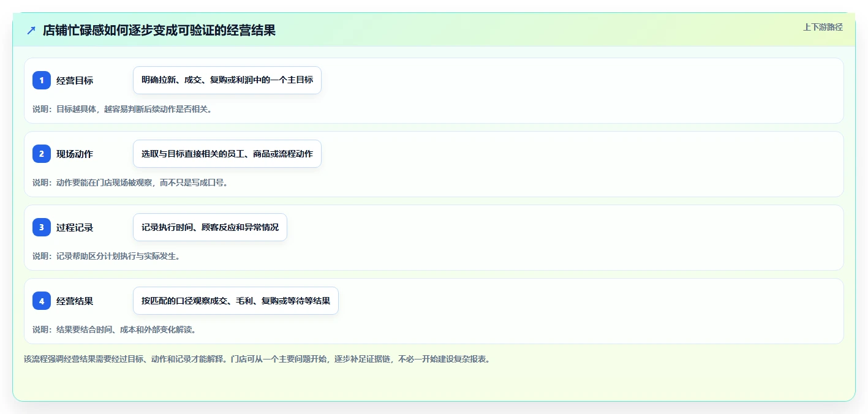The width and height of the screenshot is (868, 414).
Task: Click the 上下游路径 label
Action: 823,27
